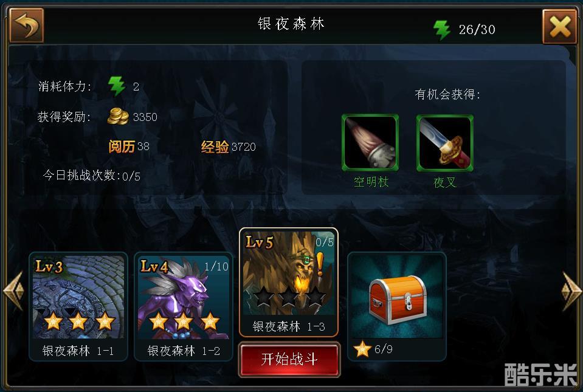
Task: Click the 阅历 38 reward label
Action: click(129, 146)
